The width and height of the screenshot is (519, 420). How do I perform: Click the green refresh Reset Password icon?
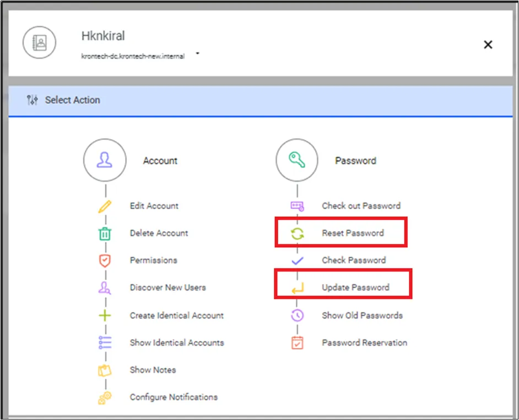(297, 233)
